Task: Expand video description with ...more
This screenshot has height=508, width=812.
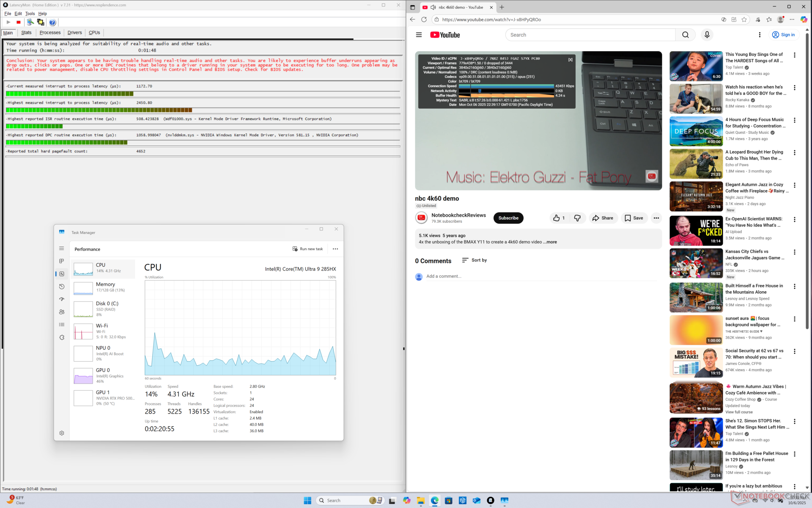Action: pos(550,242)
